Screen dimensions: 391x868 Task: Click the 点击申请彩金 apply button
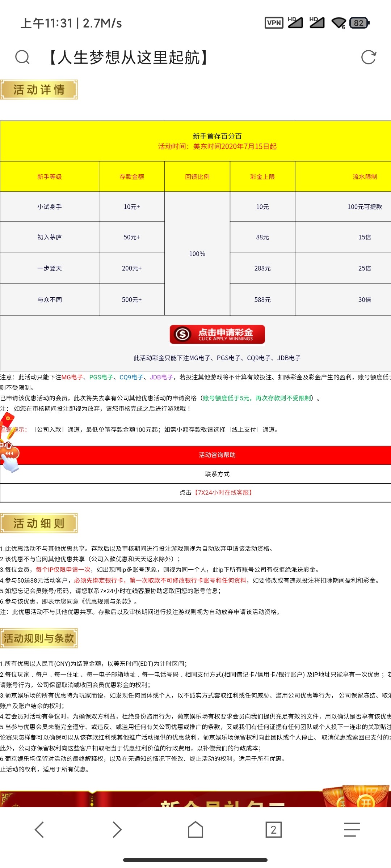217,335
